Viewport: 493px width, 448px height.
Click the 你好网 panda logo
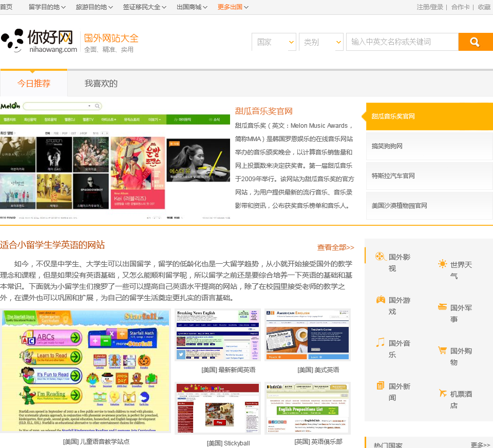[39, 41]
